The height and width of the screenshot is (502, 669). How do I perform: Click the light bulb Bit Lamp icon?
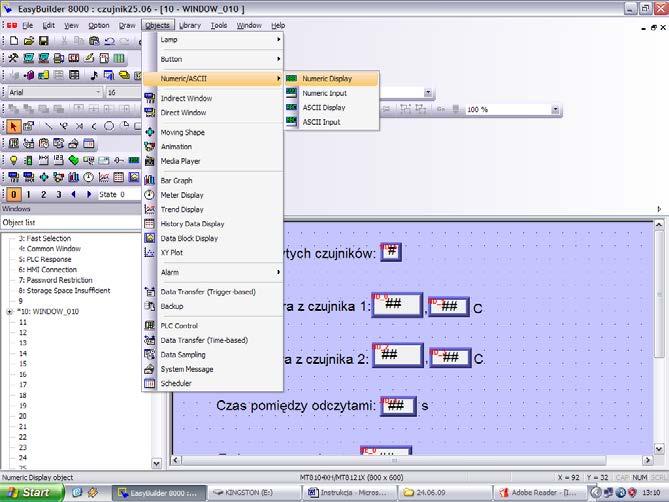[14, 160]
